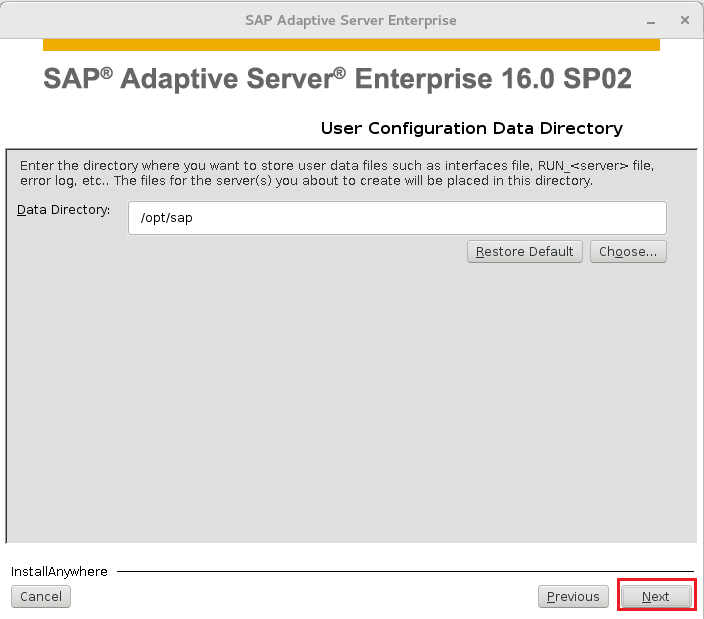
Task: Click the SAP Adaptive Server Enterprise banner heading
Action: coord(337,79)
